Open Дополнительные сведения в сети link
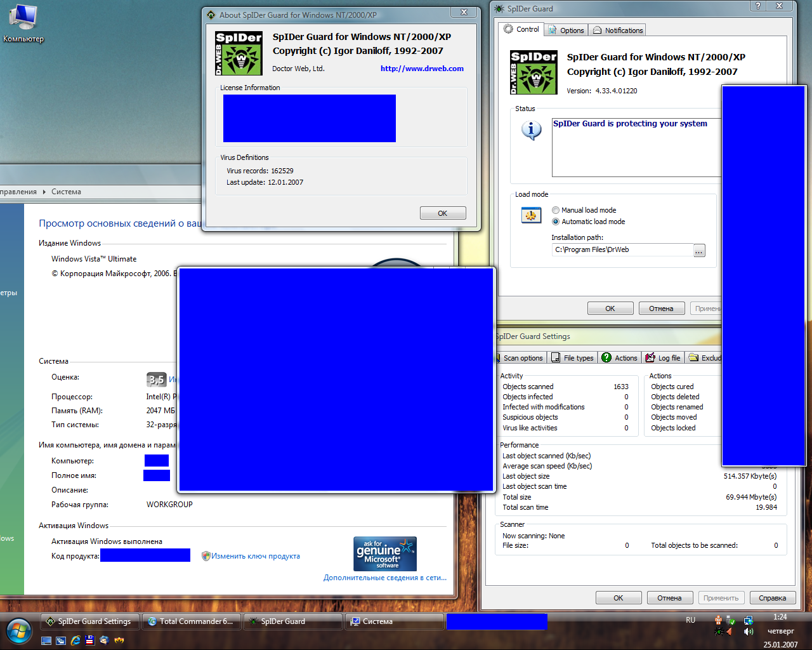The height and width of the screenshot is (650, 812). pyautogui.click(x=385, y=578)
